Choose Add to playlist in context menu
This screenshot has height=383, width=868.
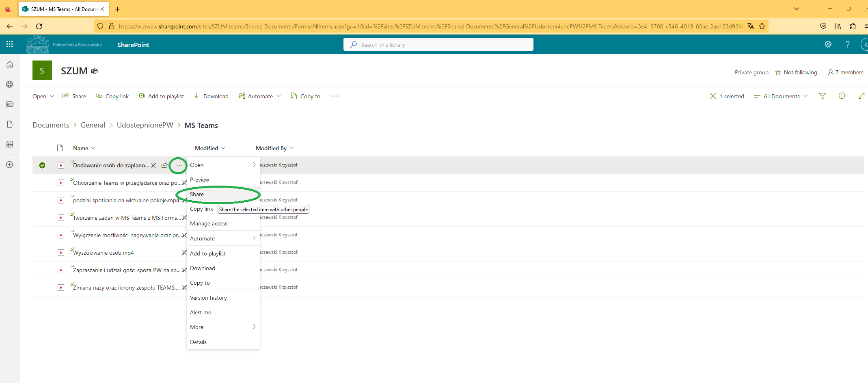pyautogui.click(x=223, y=253)
